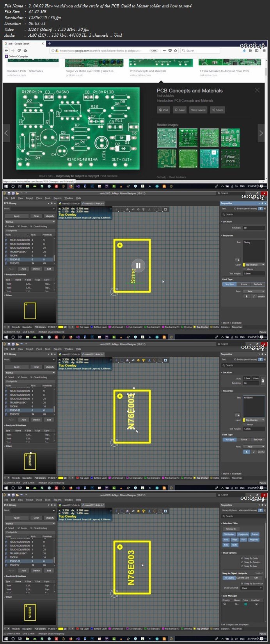Click View saved in Google image preview

click(x=198, y=110)
